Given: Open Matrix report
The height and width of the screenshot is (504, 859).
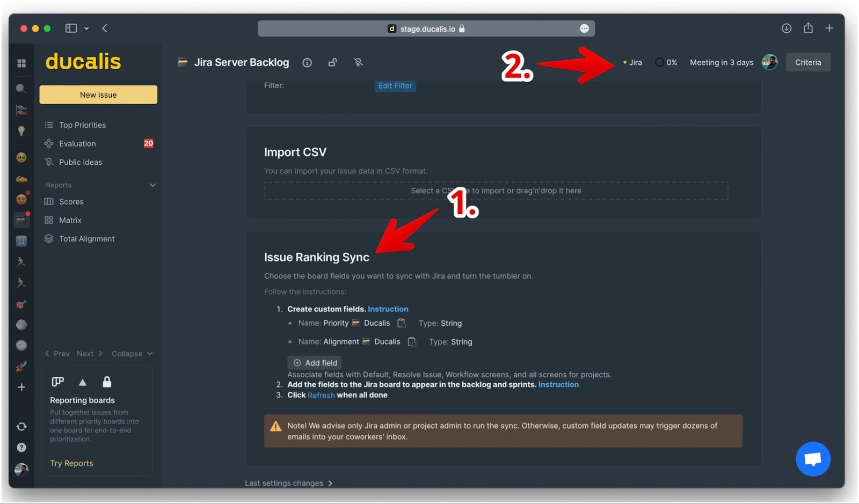Looking at the screenshot, I should [x=70, y=220].
